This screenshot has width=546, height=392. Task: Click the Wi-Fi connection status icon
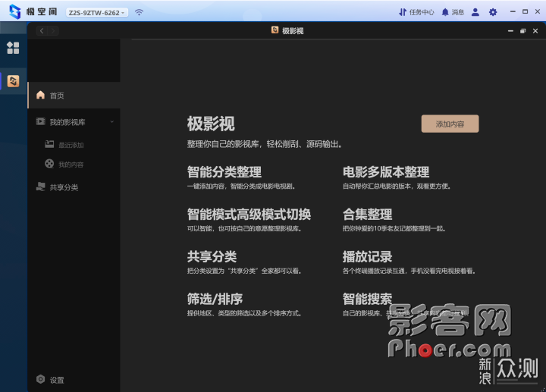click(139, 12)
